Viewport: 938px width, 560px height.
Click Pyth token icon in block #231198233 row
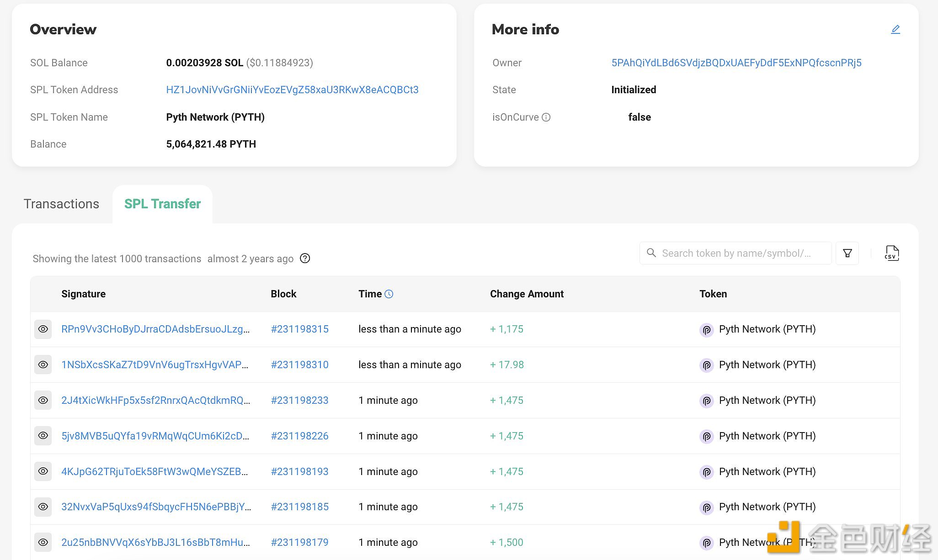click(x=707, y=401)
